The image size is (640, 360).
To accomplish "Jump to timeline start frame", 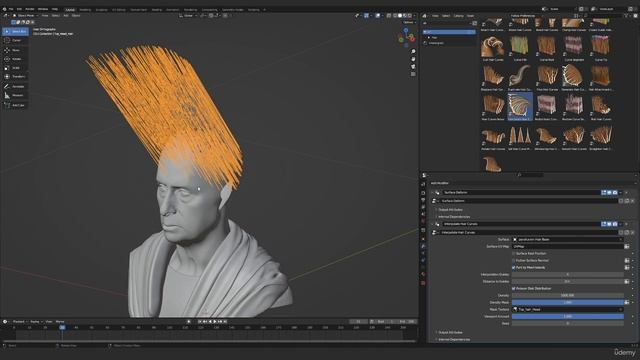I will coord(200,322).
